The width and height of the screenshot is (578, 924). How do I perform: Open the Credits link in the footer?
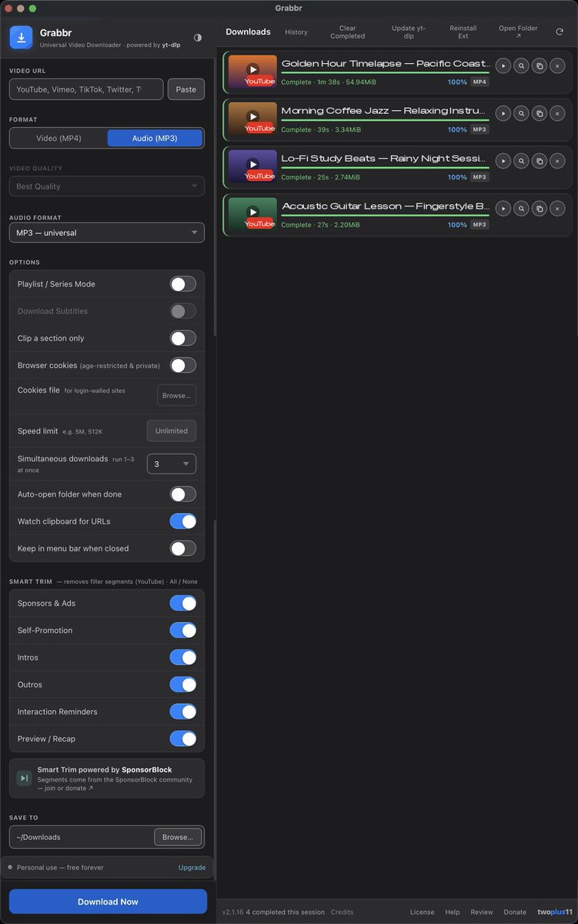pos(342,912)
